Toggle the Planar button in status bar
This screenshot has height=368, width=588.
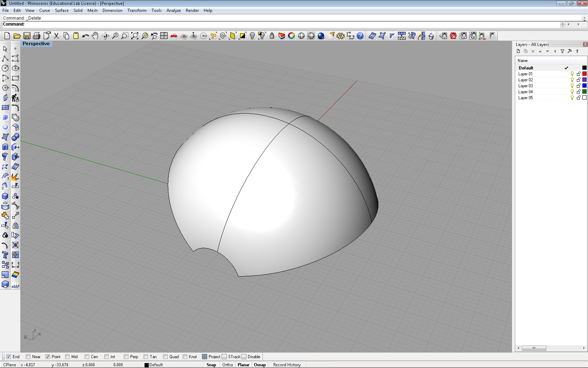click(x=244, y=365)
